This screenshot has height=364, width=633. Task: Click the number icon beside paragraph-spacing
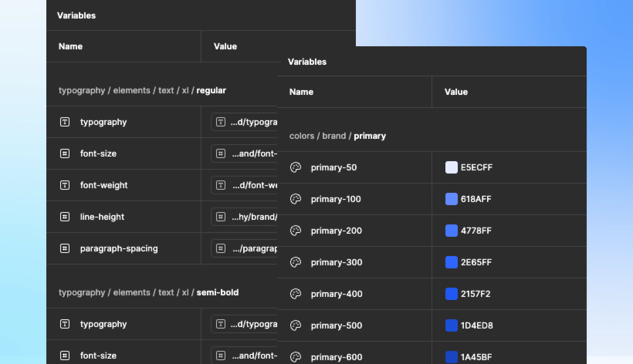[x=65, y=249]
